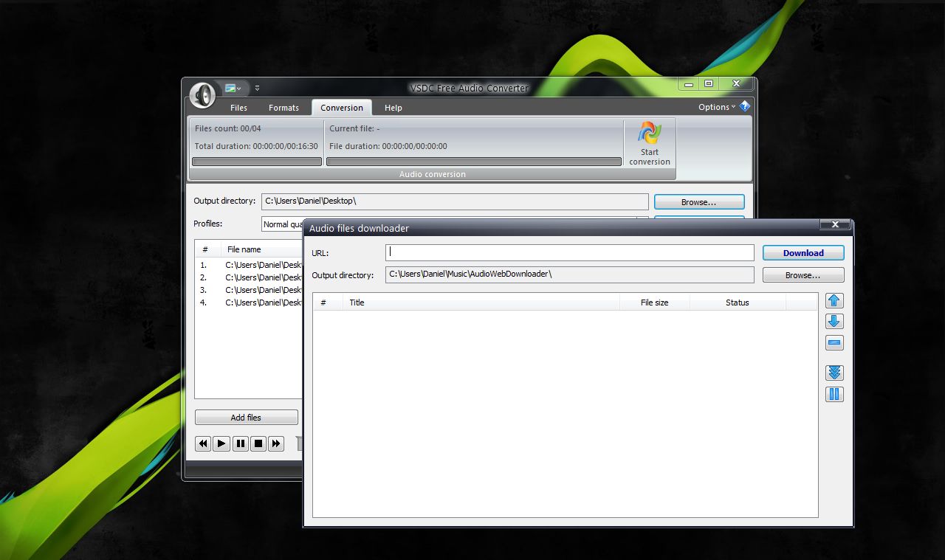The image size is (945, 560).
Task: Click the play playback button
Action: pyautogui.click(x=221, y=443)
